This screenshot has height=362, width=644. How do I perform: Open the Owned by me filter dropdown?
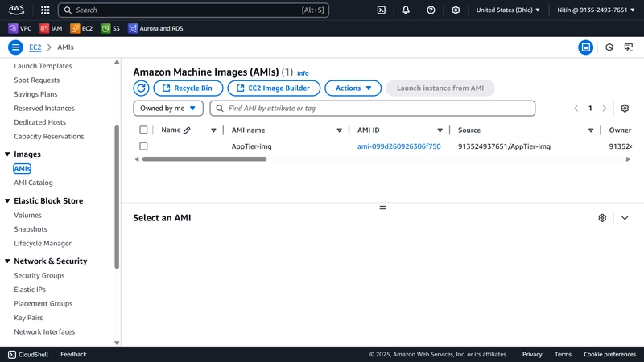[168, 109]
